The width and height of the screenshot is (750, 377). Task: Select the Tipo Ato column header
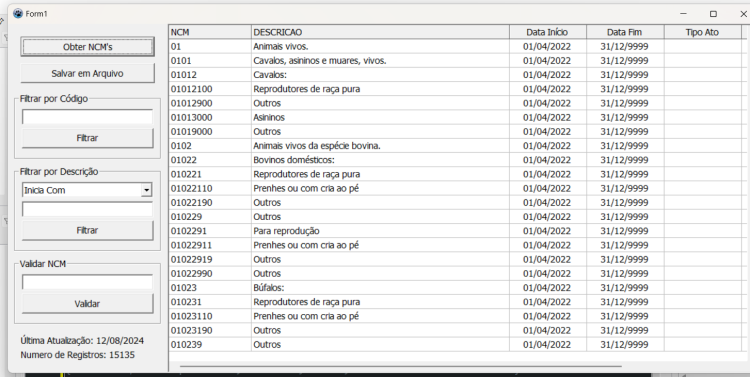pyautogui.click(x=702, y=33)
